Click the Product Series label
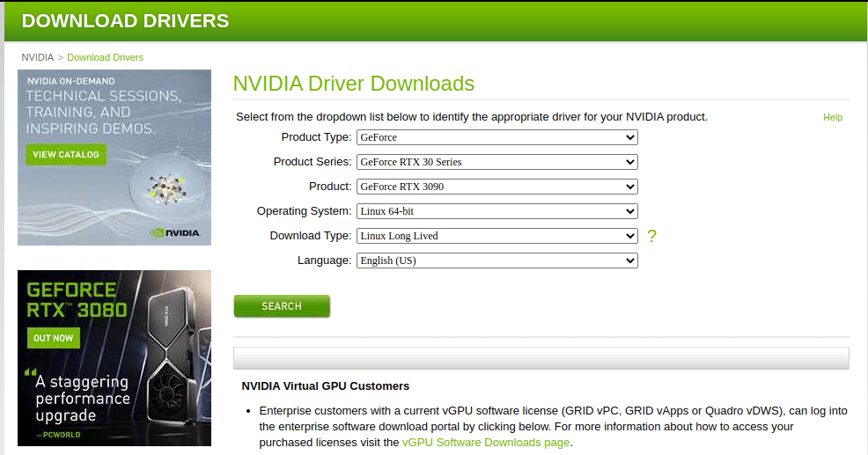868x455 pixels. 313,162
